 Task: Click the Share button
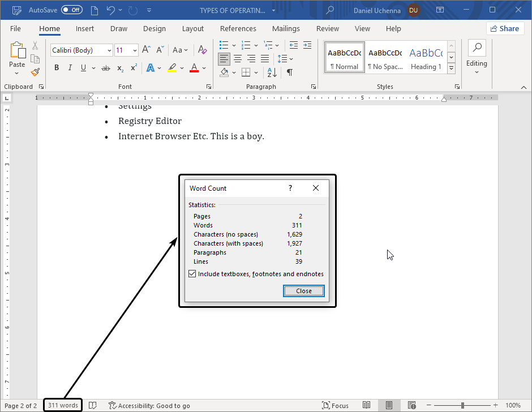pos(505,28)
